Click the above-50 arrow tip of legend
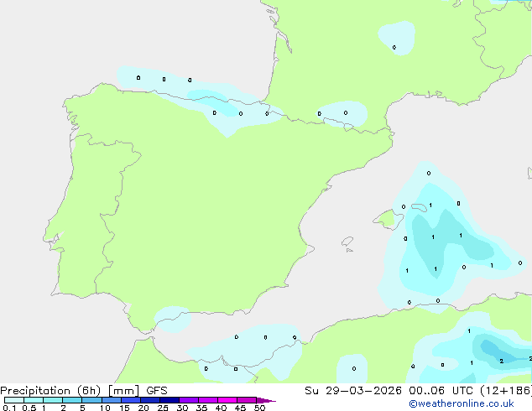This screenshot has width=532, height=411. pyautogui.click(x=266, y=400)
